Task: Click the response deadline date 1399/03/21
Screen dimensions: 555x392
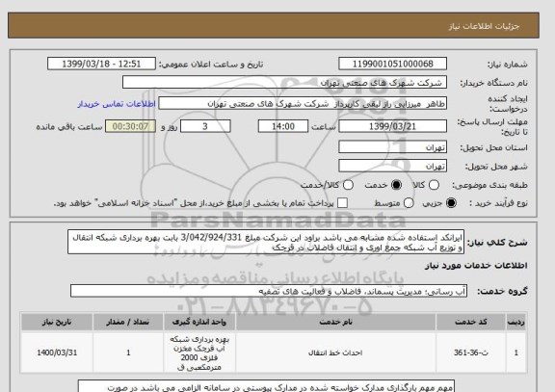Action: [392, 126]
